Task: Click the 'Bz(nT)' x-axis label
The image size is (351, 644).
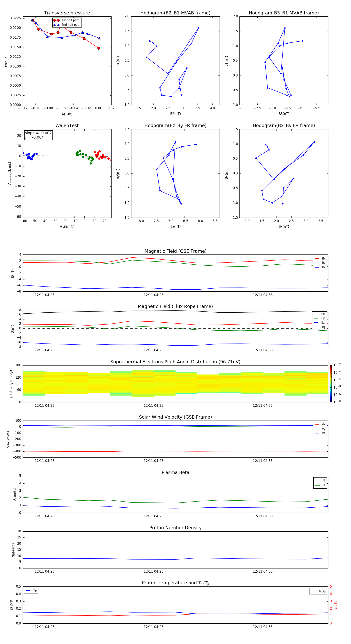Action: (x=175, y=227)
